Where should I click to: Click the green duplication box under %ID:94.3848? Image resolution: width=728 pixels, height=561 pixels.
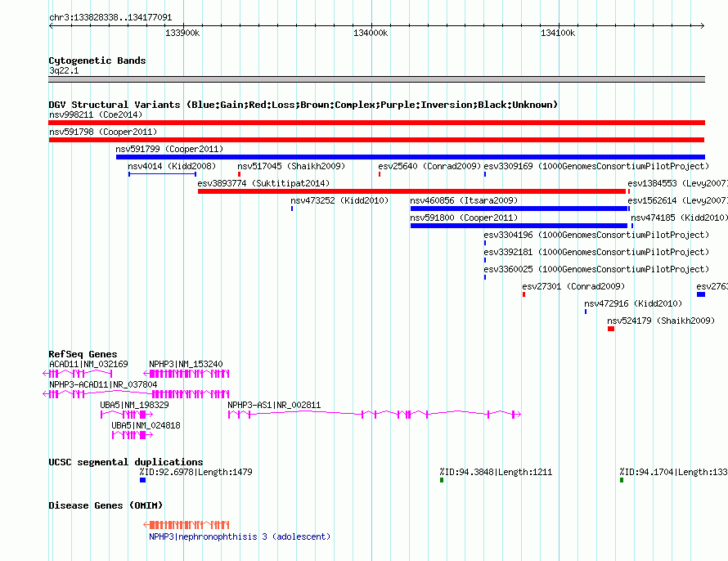[442, 480]
